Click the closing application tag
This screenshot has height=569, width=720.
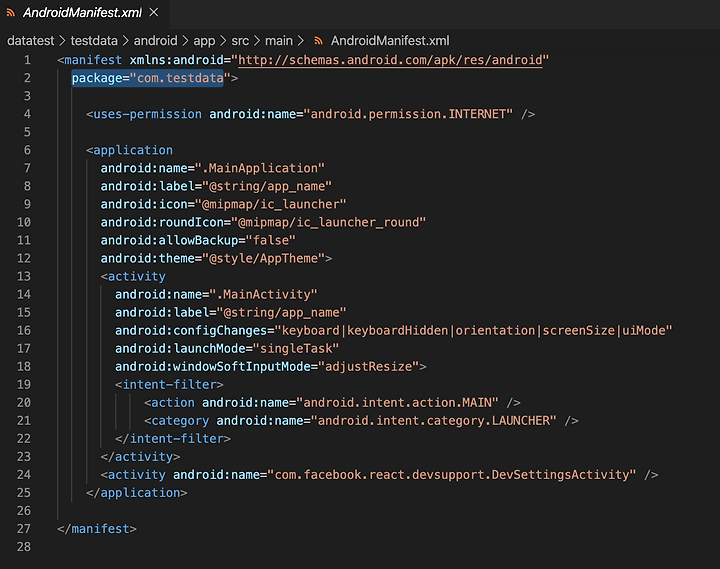tap(136, 493)
